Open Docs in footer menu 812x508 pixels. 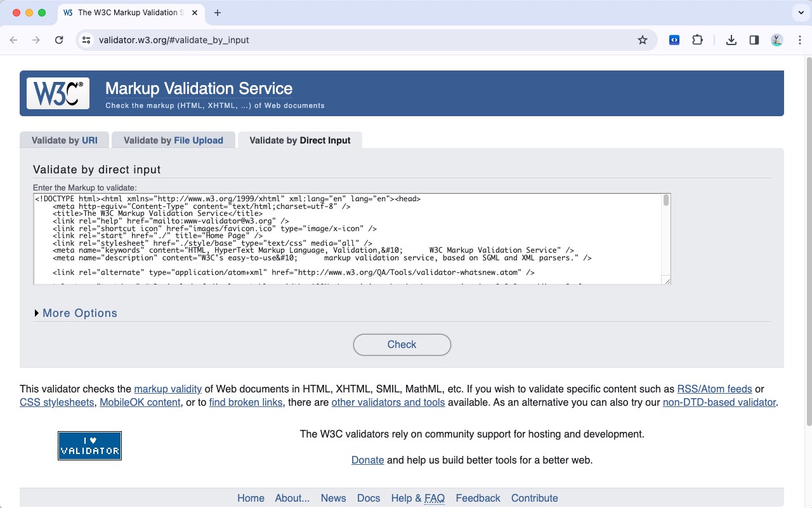tap(369, 498)
